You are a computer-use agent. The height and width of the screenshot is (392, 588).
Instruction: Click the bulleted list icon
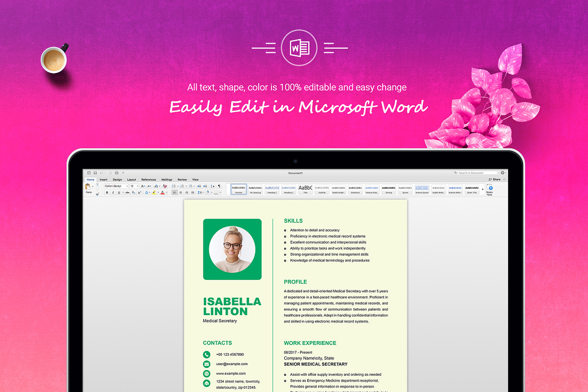pyautogui.click(x=174, y=186)
